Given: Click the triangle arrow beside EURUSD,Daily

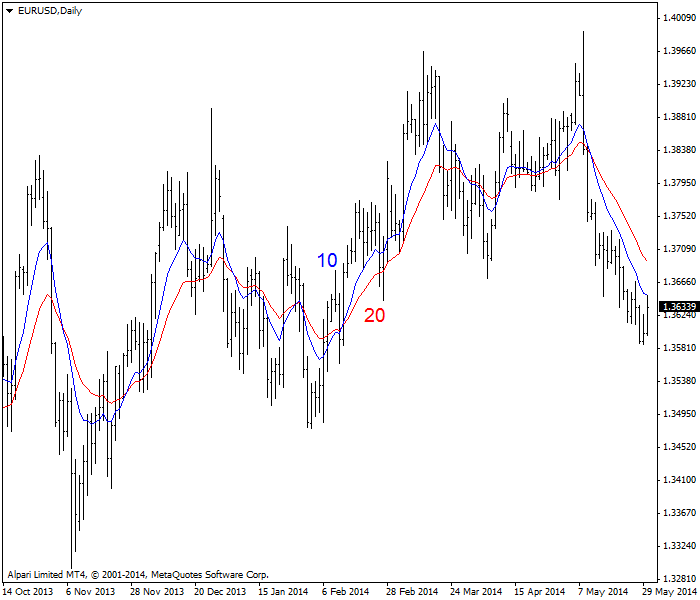Looking at the screenshot, I should [x=9, y=10].
